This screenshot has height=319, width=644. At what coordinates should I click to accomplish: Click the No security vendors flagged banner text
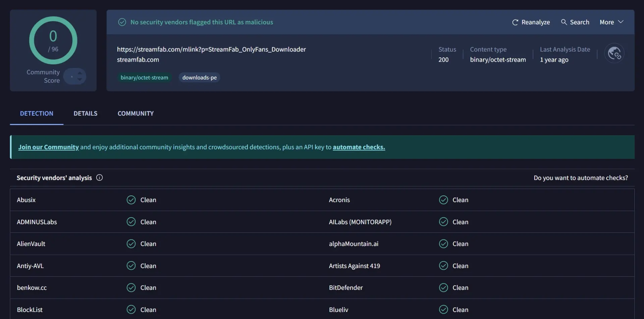click(202, 22)
